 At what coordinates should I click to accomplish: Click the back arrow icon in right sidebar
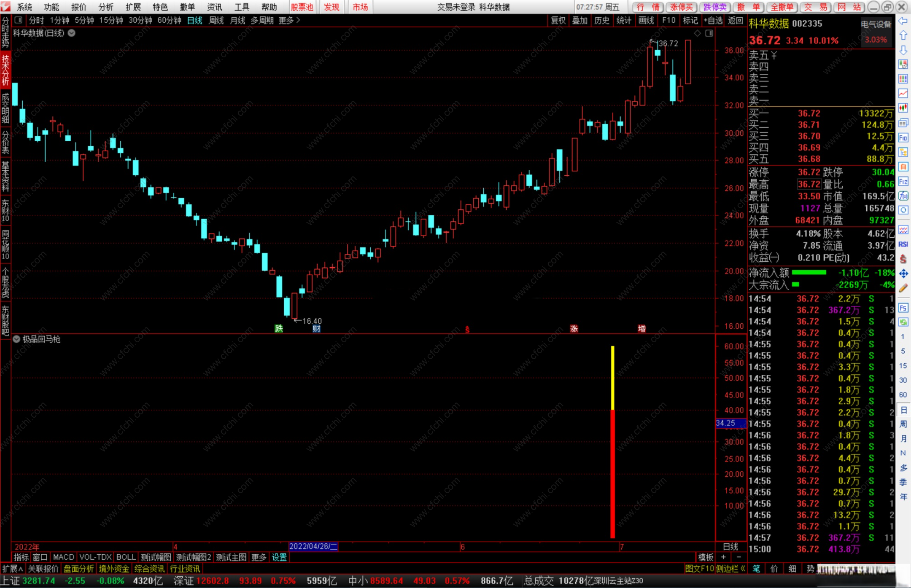pos(903,21)
